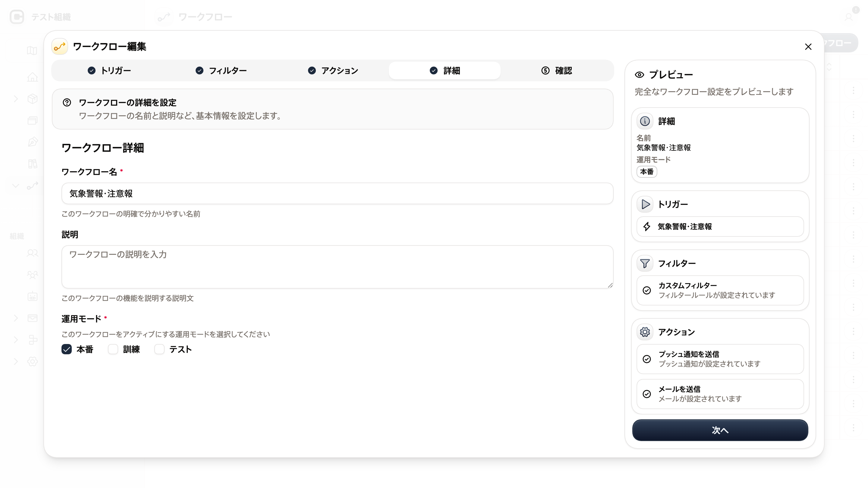Expand the settings sidebar chevron
868x488 pixels.
tap(16, 361)
